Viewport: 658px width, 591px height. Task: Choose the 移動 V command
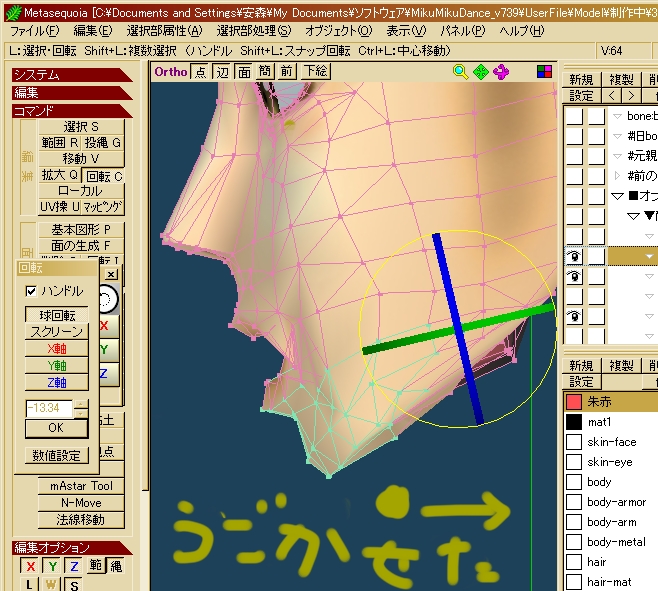point(81,159)
